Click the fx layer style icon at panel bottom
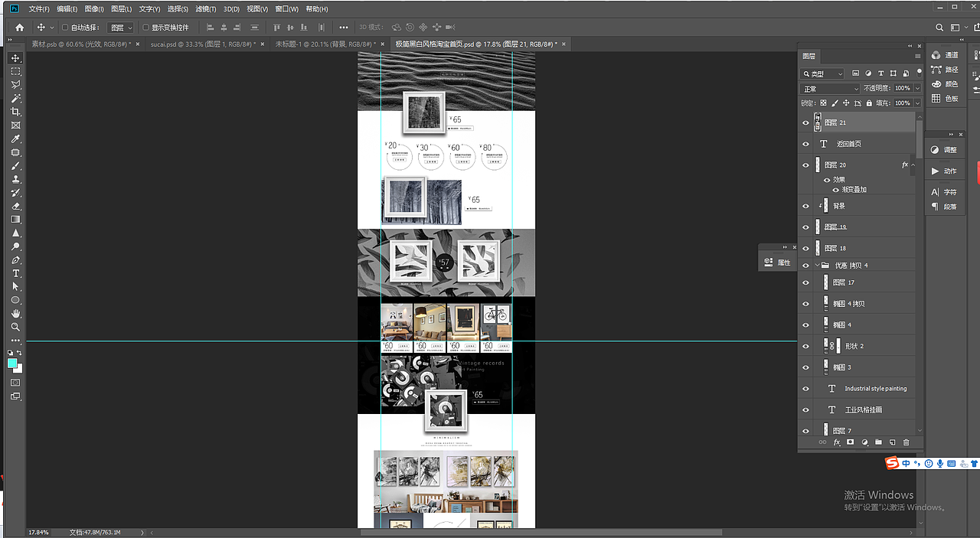Image resolution: width=980 pixels, height=538 pixels. coord(836,442)
